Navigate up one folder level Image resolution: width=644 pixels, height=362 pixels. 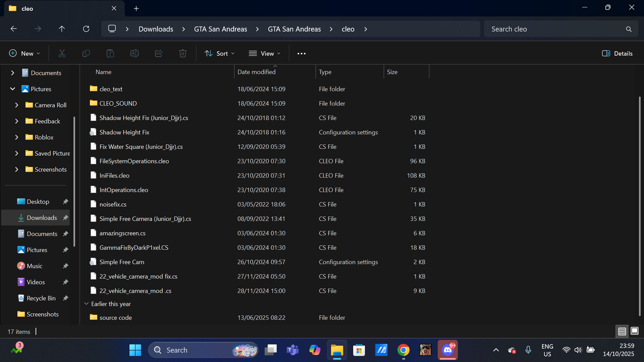click(x=62, y=29)
